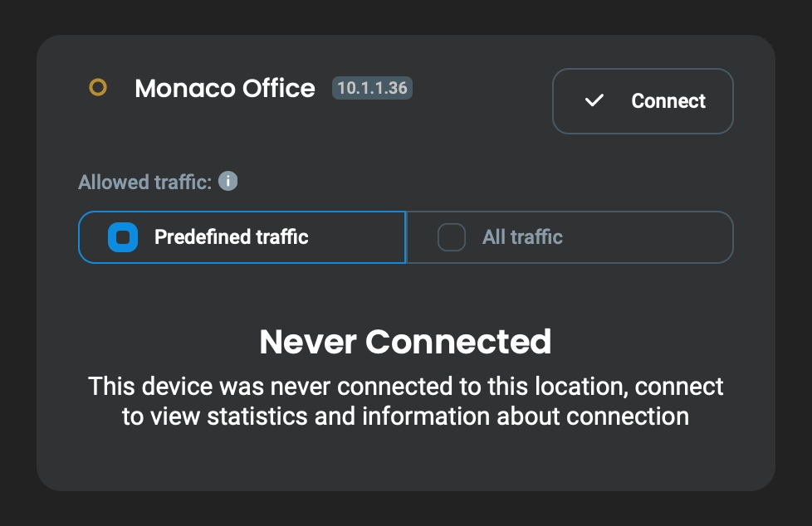Tick the Predefined traffic checkbox square
The image size is (812, 526).
tap(123, 237)
